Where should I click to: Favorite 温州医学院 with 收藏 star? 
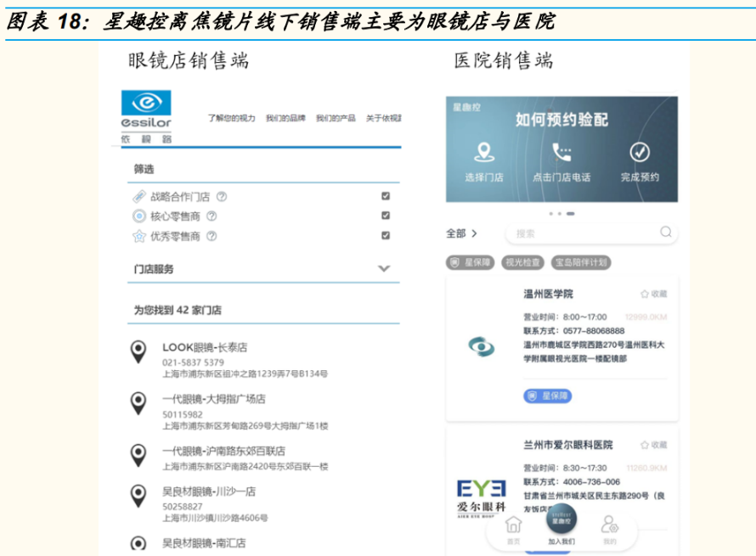[x=653, y=294]
